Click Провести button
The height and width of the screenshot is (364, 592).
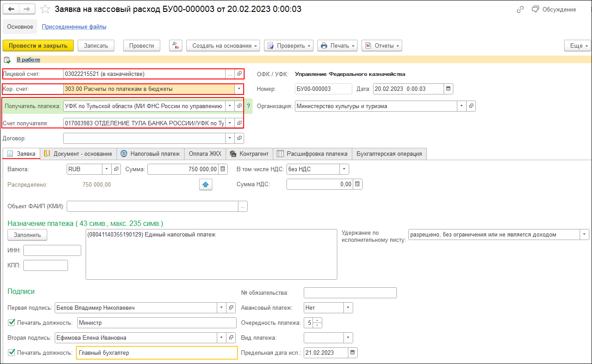pyautogui.click(x=142, y=45)
